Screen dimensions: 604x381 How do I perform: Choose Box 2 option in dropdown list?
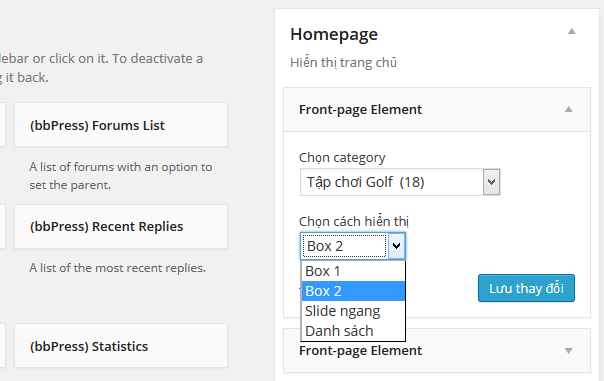pos(353,291)
